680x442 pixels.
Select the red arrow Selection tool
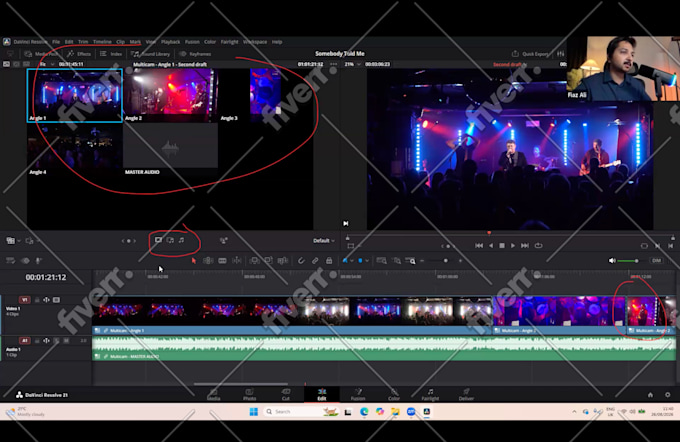[194, 261]
